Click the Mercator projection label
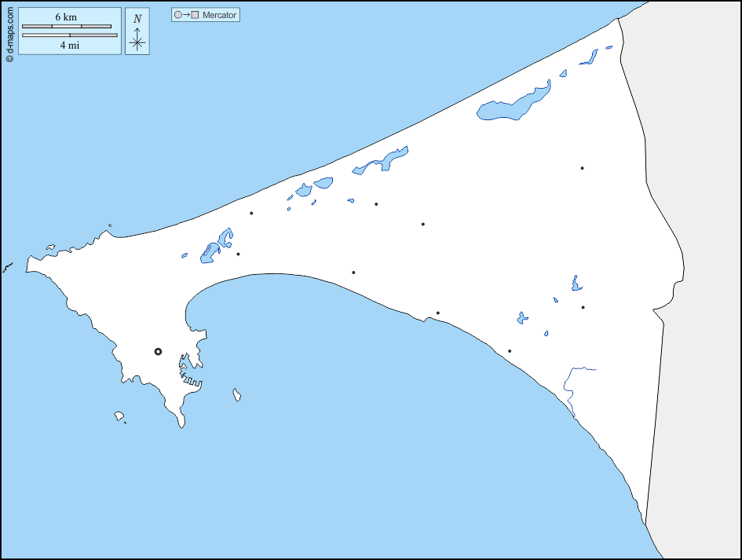 coord(219,15)
